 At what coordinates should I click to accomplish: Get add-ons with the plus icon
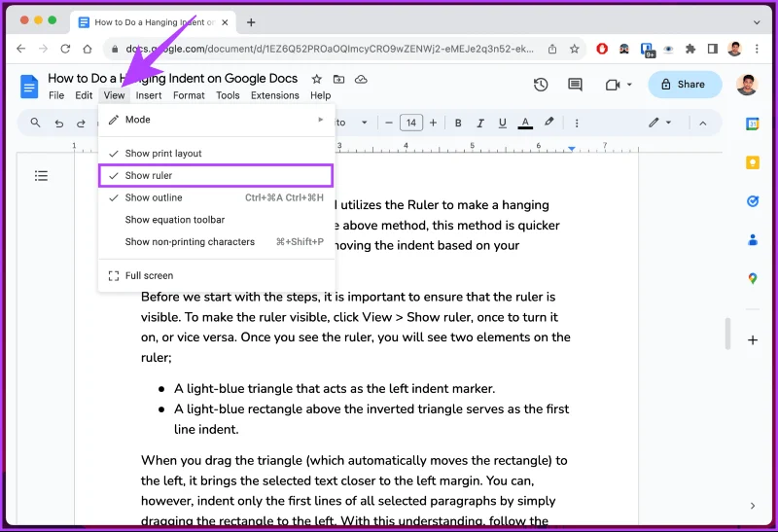pos(752,340)
